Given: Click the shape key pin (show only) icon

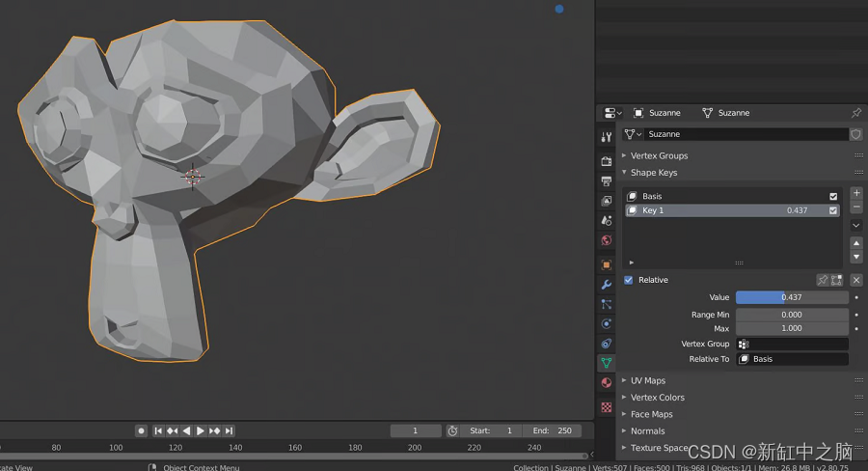Looking at the screenshot, I should pos(823,280).
